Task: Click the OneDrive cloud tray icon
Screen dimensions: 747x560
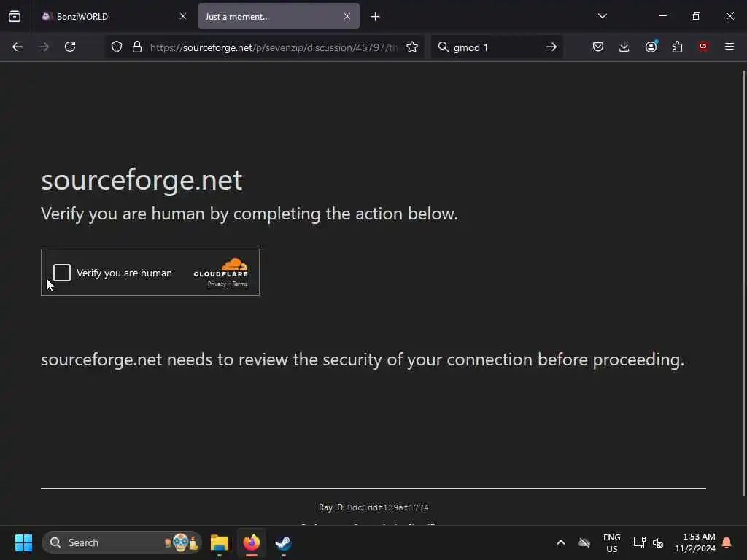Action: pyautogui.click(x=584, y=542)
